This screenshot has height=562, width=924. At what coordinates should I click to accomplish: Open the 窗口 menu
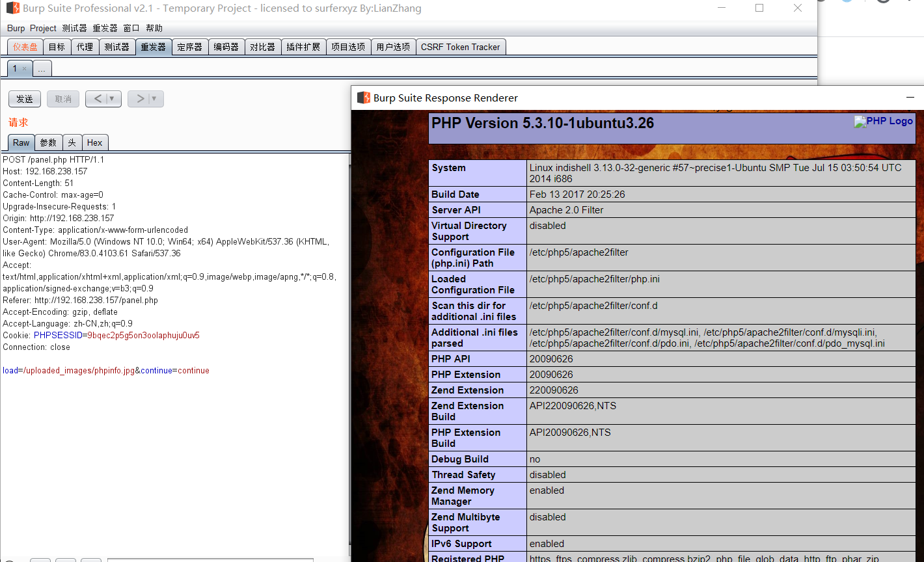[131, 28]
